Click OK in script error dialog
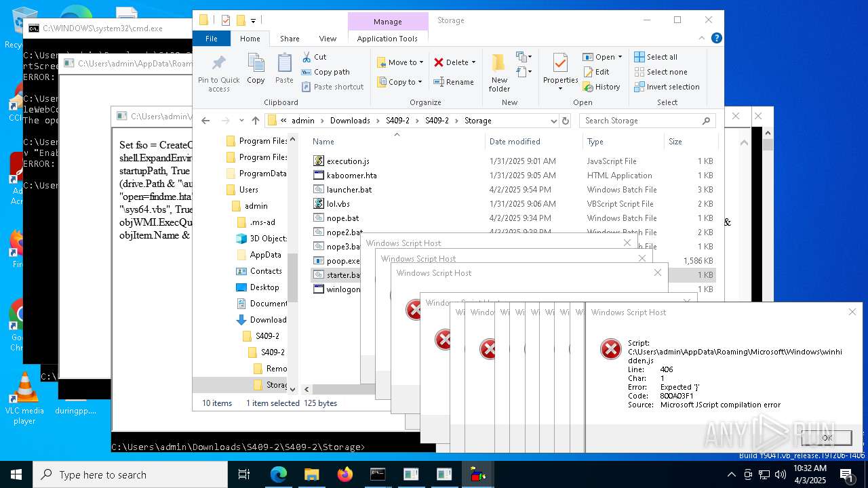The width and height of the screenshot is (868, 488). tap(827, 438)
